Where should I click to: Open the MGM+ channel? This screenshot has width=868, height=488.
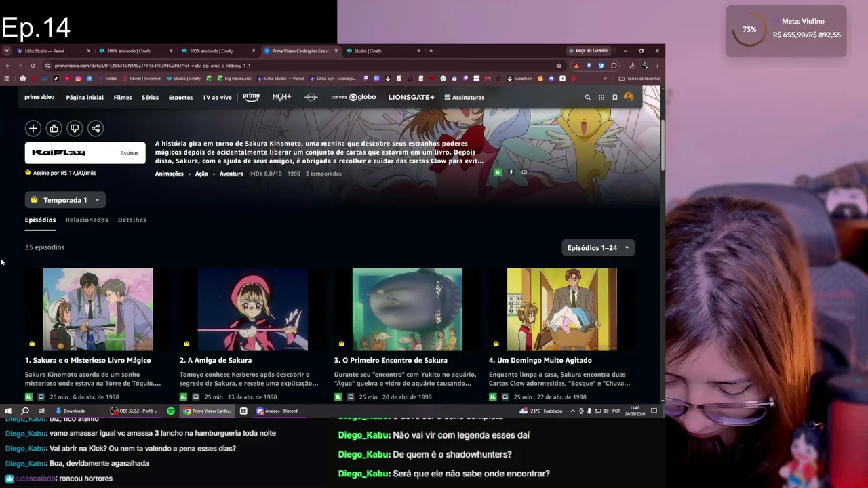pos(281,97)
